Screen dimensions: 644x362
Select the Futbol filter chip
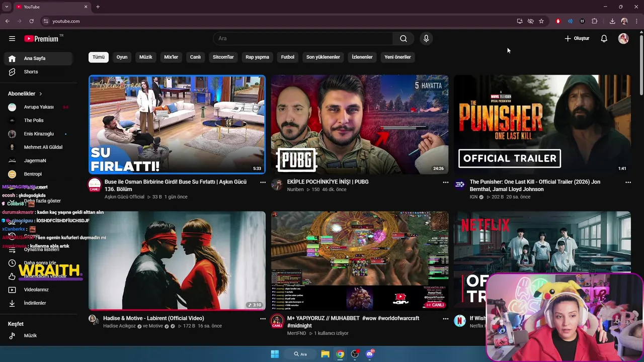(288, 57)
